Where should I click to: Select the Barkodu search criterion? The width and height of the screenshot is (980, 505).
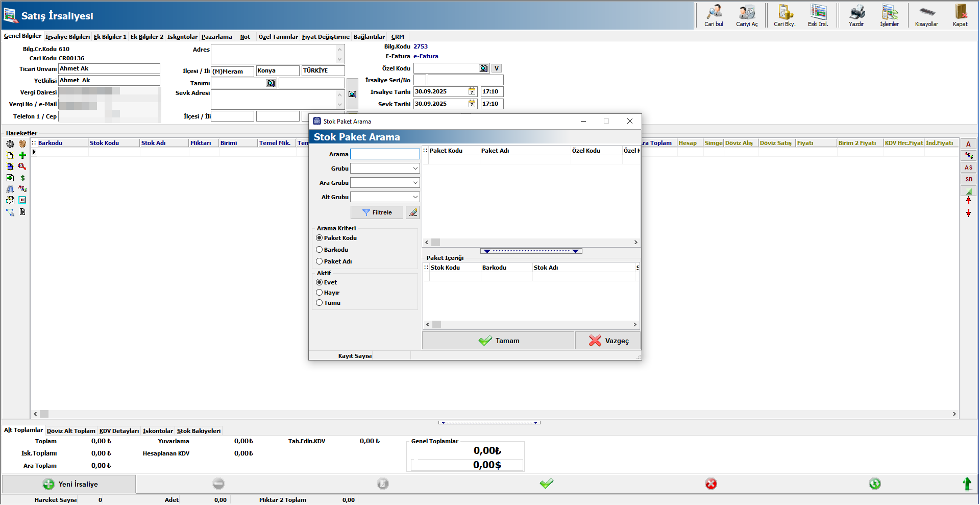(x=320, y=250)
